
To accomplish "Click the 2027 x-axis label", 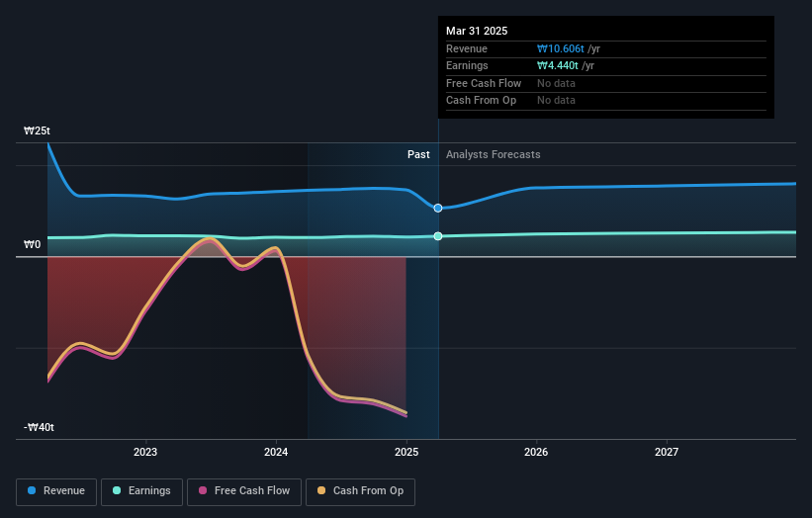I will click(667, 452).
